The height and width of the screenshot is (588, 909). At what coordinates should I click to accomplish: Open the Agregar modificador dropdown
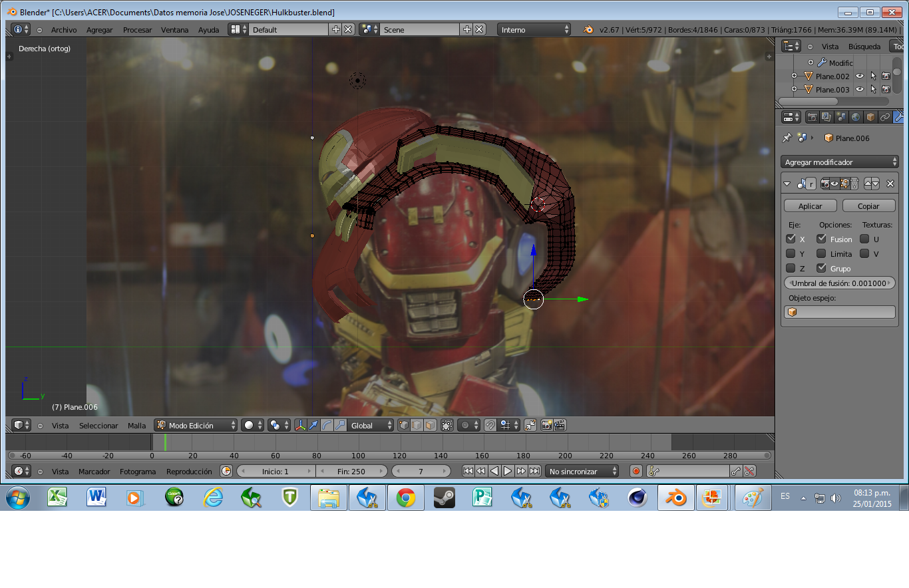(x=839, y=162)
